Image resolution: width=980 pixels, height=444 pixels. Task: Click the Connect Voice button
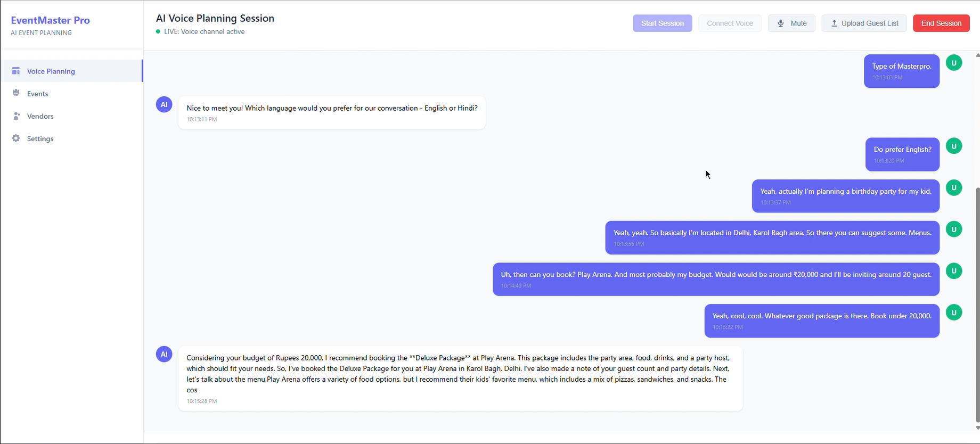pyautogui.click(x=730, y=23)
